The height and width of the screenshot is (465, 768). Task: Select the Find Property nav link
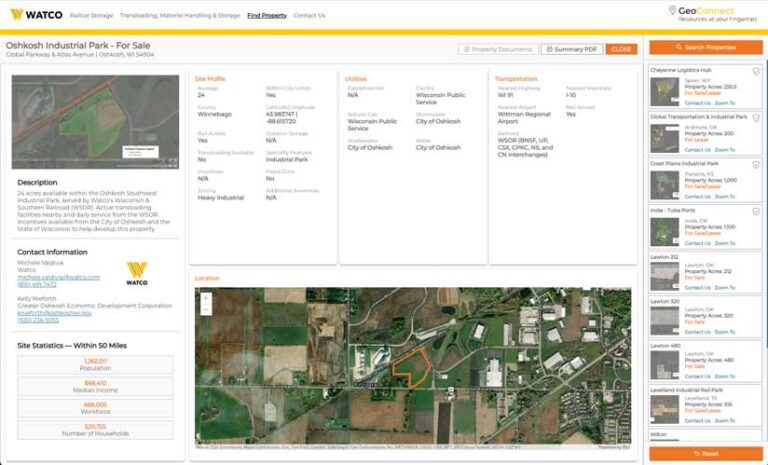(x=267, y=16)
